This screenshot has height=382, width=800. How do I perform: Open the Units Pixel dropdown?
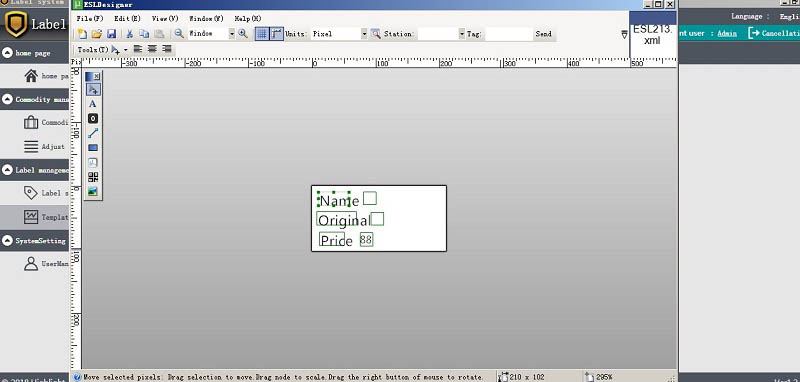pos(364,34)
